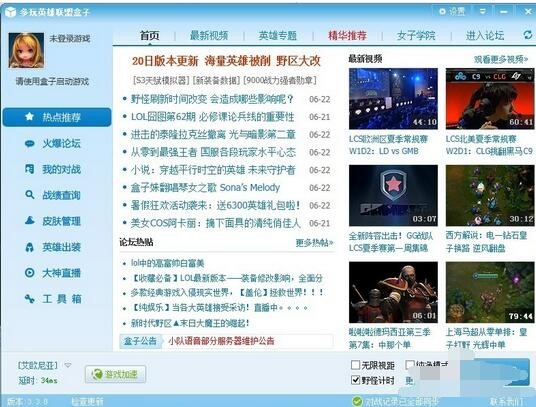Open the 9000战力强者勋章 link
The height and width of the screenshot is (407, 536).
point(280,80)
